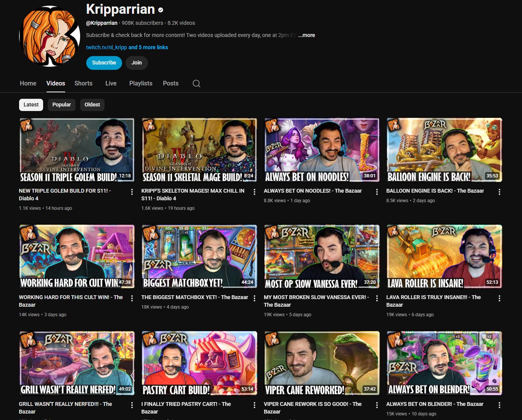This screenshot has height=420, width=522.
Task: Open video title 'LAVA ROLLER IS TRULY INSANE!!!'
Action: pyautogui.click(x=433, y=301)
